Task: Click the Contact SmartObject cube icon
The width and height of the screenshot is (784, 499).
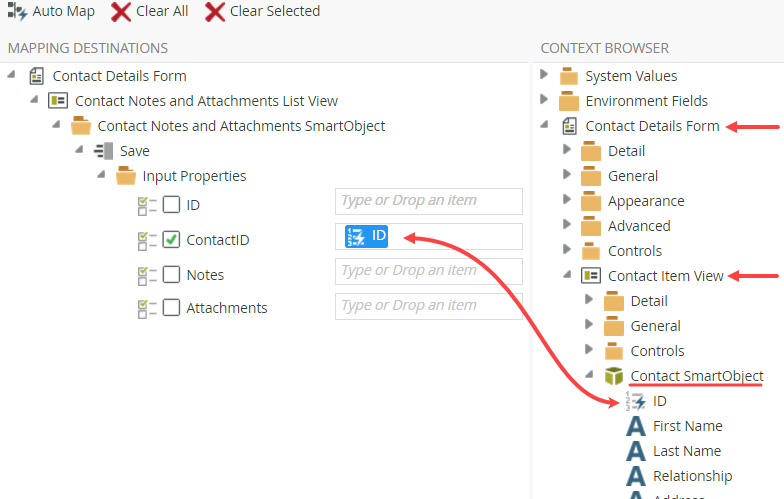Action: point(615,376)
